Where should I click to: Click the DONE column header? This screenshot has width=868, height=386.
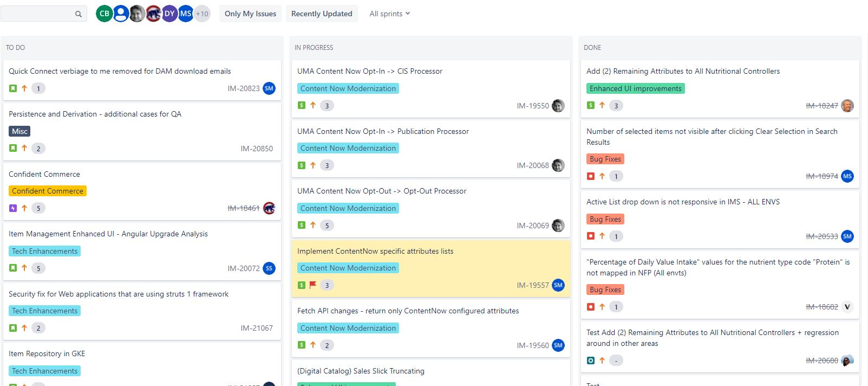(592, 48)
